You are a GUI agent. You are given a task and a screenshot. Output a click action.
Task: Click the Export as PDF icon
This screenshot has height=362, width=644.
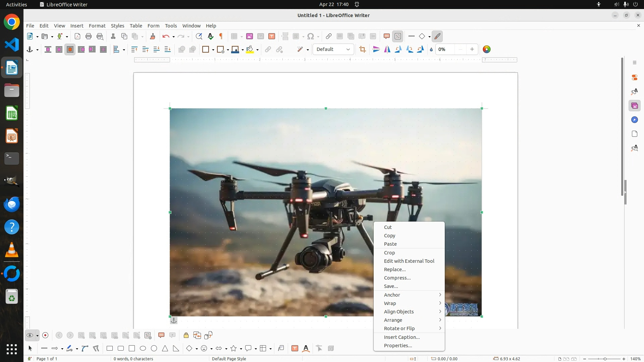coord(77,36)
